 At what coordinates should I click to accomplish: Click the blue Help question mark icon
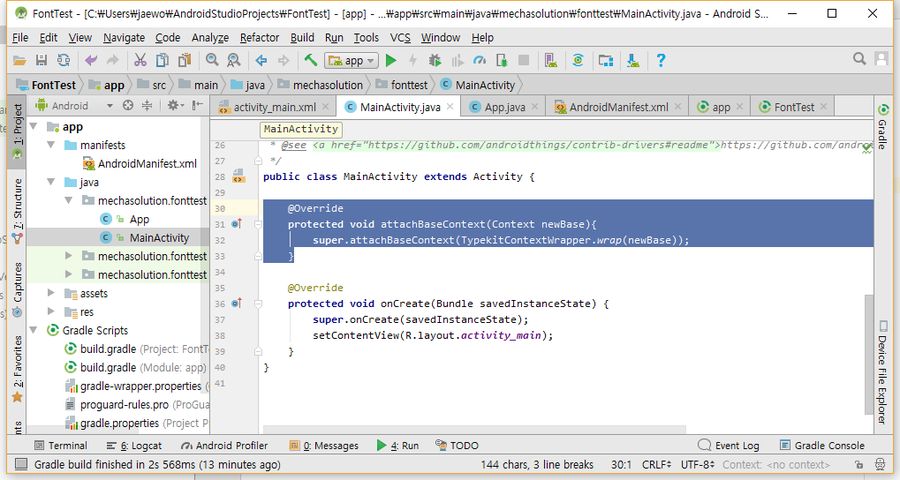(661, 60)
